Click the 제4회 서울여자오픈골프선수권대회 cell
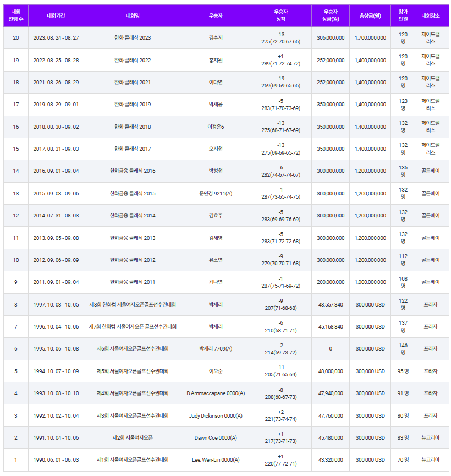This screenshot has width=451, height=476. 133,393
